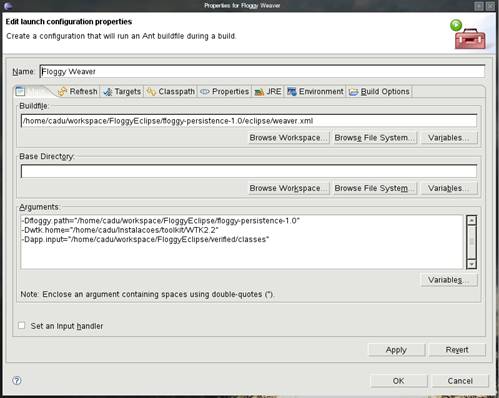Click the Revert button
The image size is (499, 398).
[457, 350]
